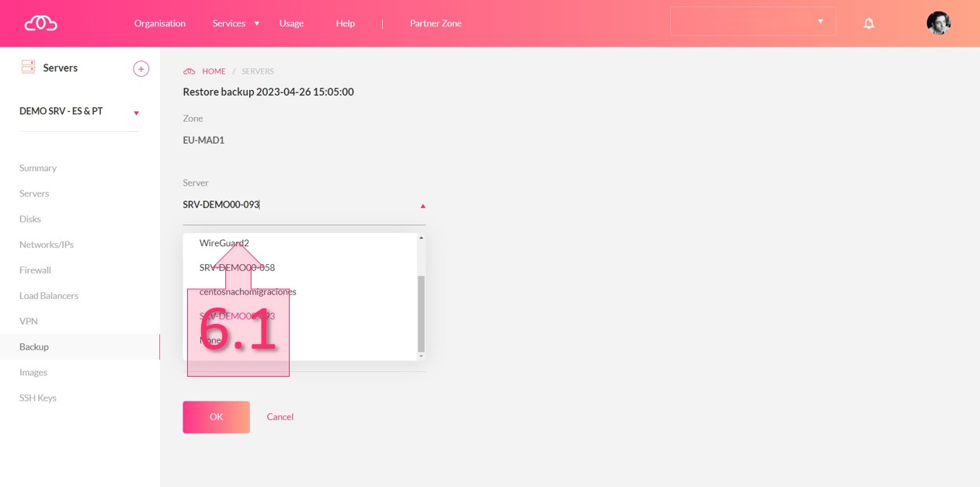Open the empty header organisation dropdown
The image size is (980, 487).
pyautogui.click(x=752, y=22)
